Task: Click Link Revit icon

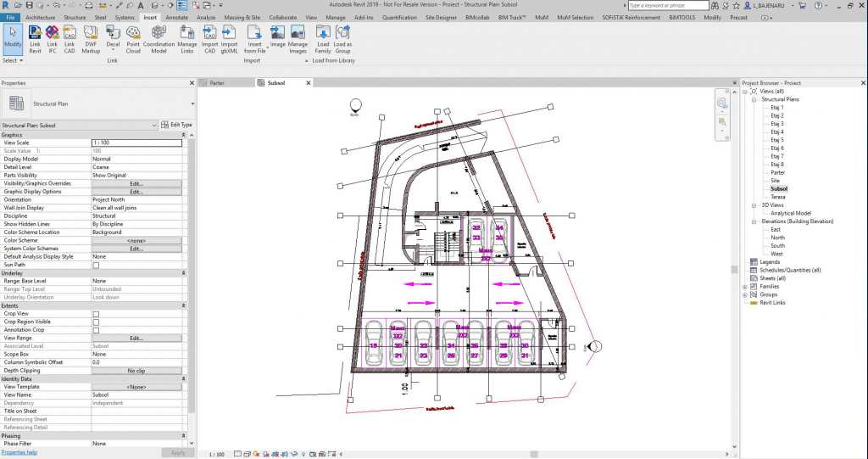Action: click(x=35, y=33)
